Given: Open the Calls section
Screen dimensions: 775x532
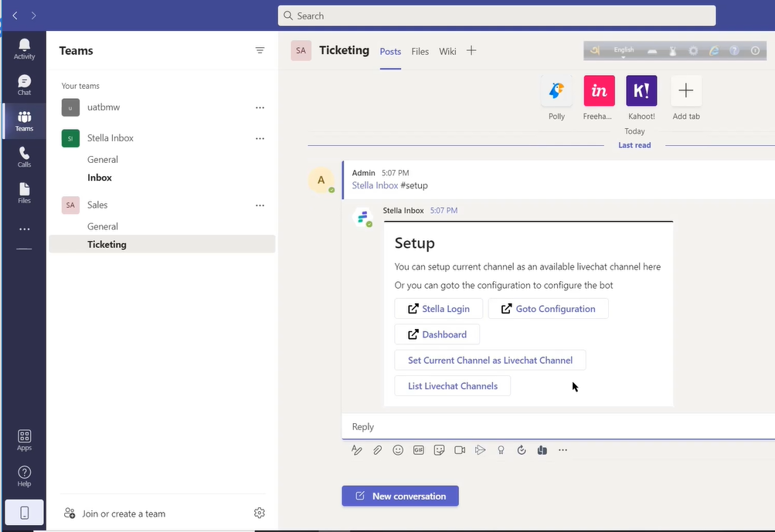Looking at the screenshot, I should (x=24, y=157).
